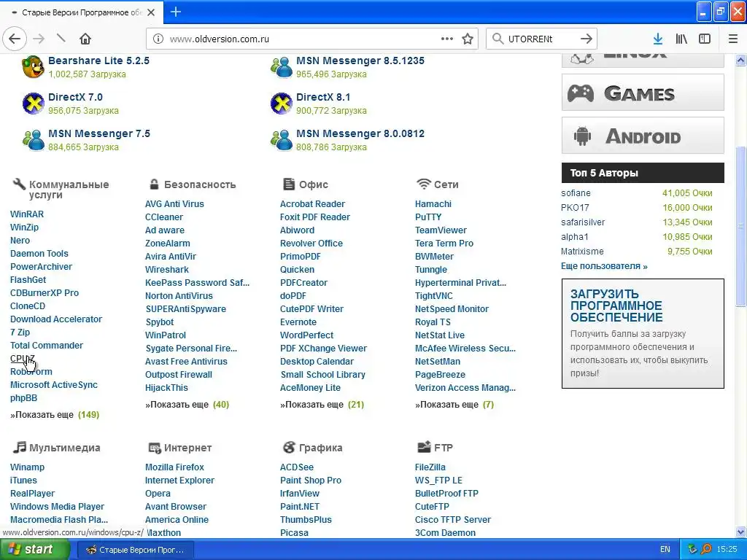
Task: Open the HijackThis link
Action: click(166, 388)
